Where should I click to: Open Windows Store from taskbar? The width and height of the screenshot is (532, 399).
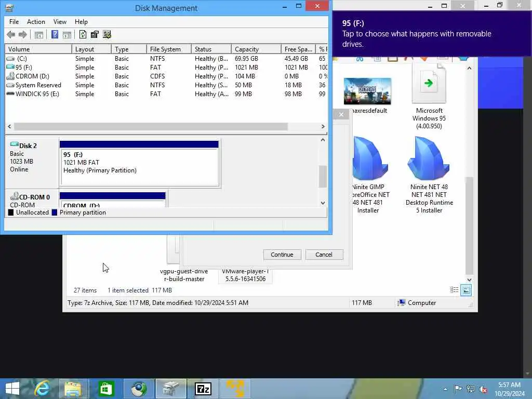(106, 389)
